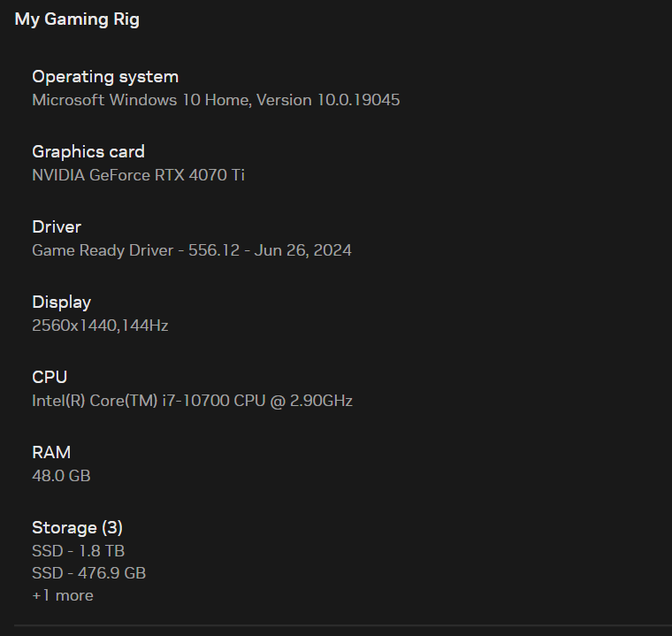
Task: Click the 48.0 GB RAM value
Action: (61, 476)
